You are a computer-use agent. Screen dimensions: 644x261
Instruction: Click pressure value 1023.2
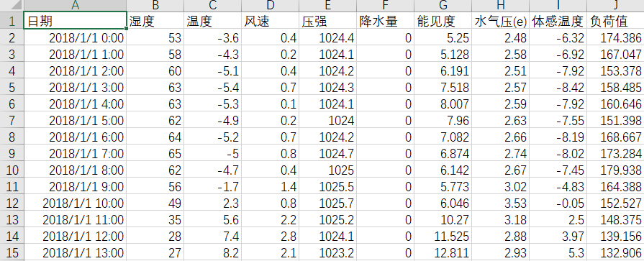coord(327,253)
